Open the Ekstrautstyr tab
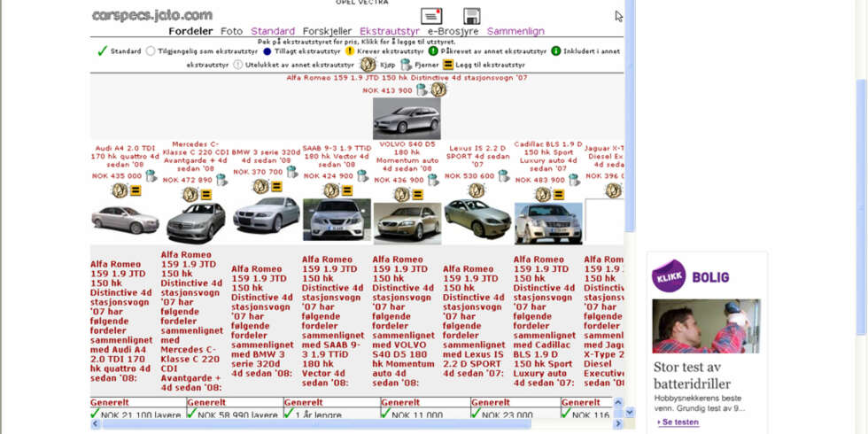This screenshot has height=434, width=868. point(390,31)
